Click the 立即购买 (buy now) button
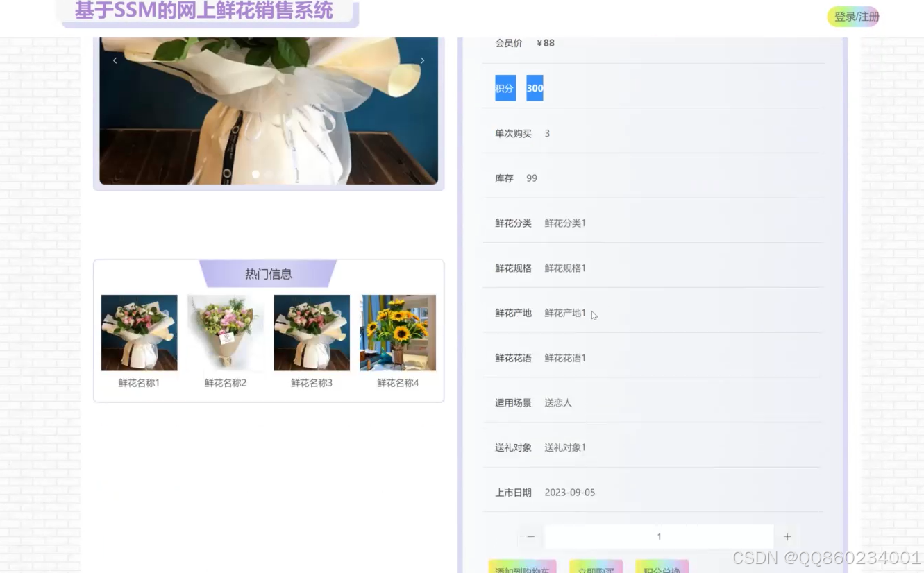 (596, 569)
